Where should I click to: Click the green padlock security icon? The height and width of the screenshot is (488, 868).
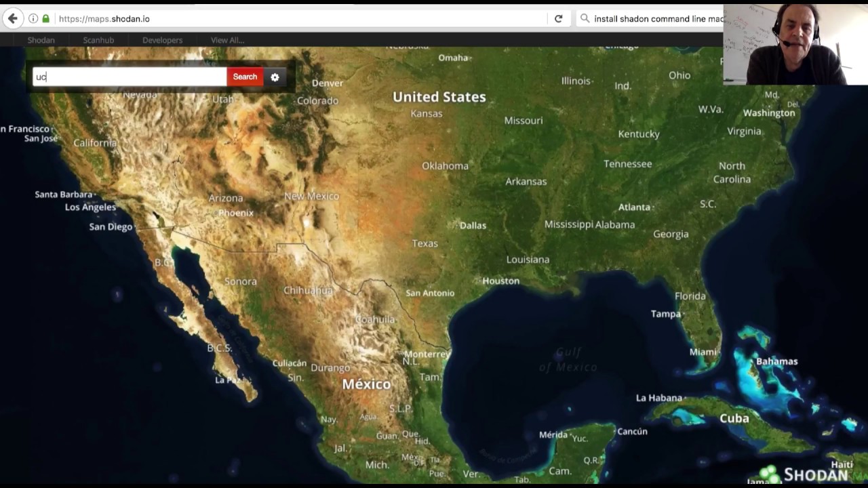(x=46, y=19)
